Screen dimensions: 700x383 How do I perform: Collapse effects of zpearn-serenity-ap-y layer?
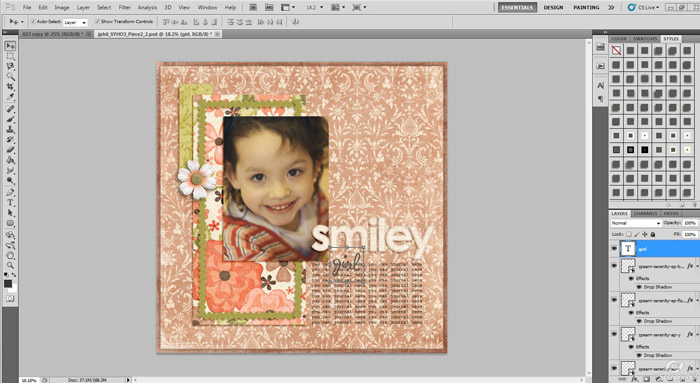tap(697, 334)
